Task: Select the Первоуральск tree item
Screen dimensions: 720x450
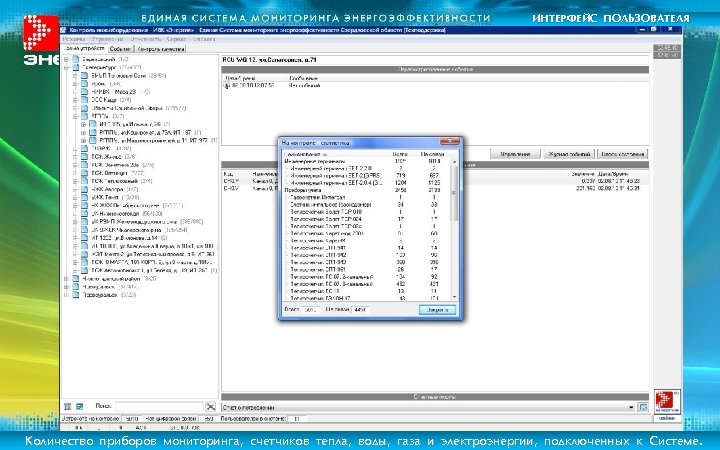Action: click(x=109, y=295)
